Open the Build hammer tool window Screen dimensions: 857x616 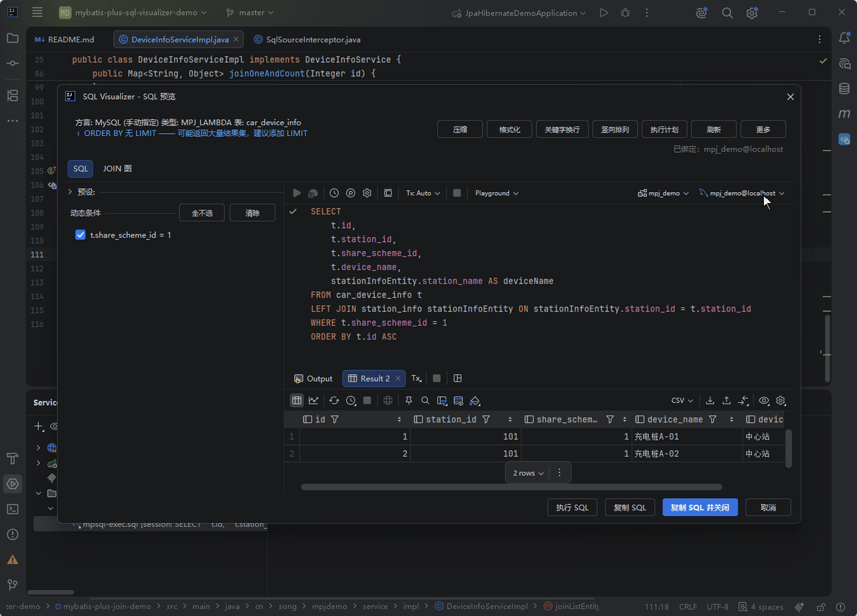pyautogui.click(x=13, y=458)
